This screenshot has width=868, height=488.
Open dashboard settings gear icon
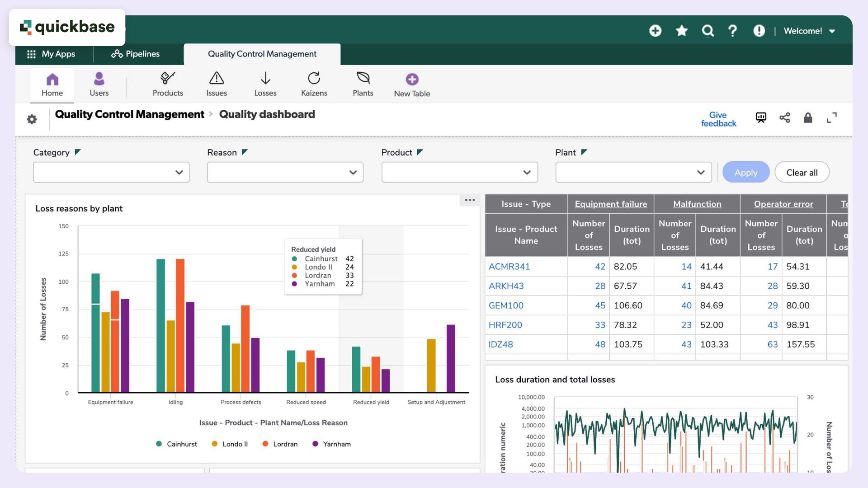[x=32, y=119]
